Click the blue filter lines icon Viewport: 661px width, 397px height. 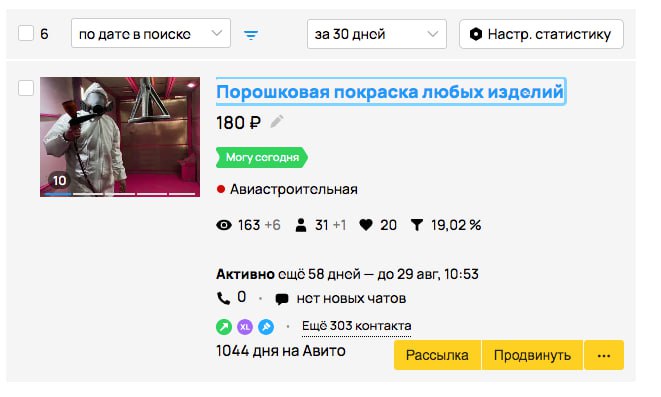coord(251,35)
